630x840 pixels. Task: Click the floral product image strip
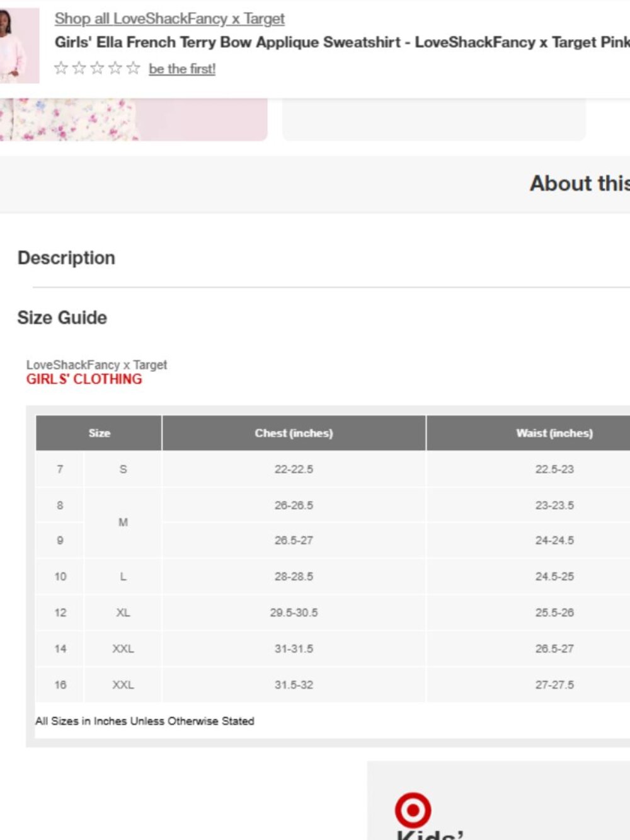point(134,119)
